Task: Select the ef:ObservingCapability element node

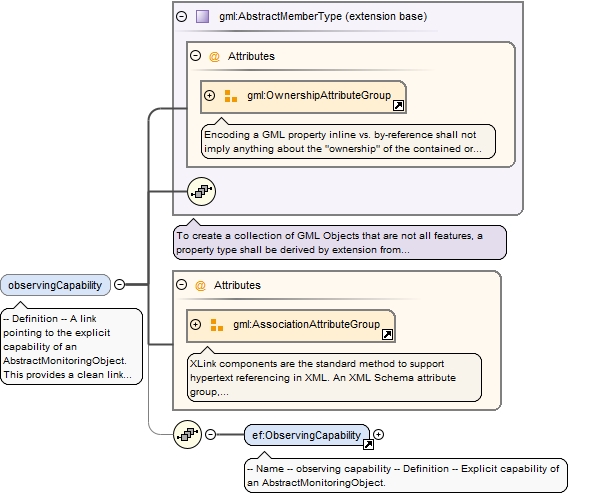Action: (307, 435)
